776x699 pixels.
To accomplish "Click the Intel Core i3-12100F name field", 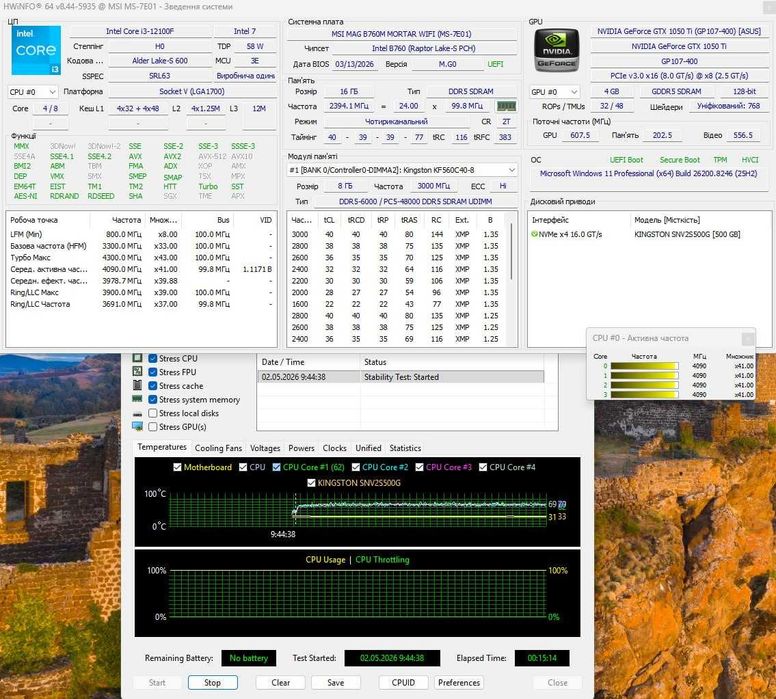I will 140,31.
